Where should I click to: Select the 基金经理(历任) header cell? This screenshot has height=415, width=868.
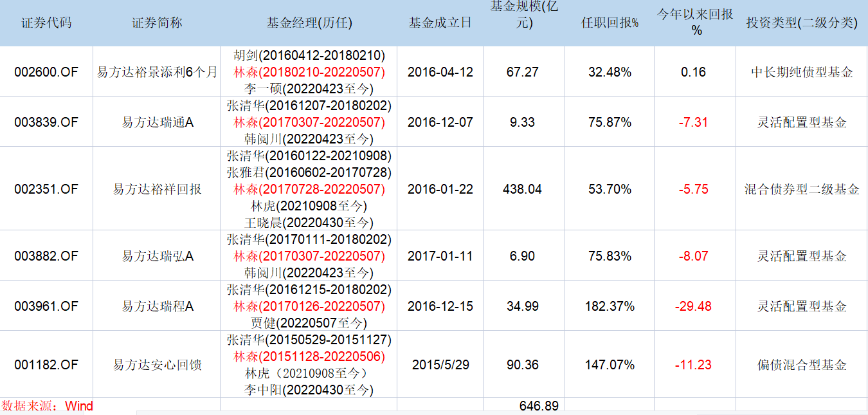click(309, 23)
